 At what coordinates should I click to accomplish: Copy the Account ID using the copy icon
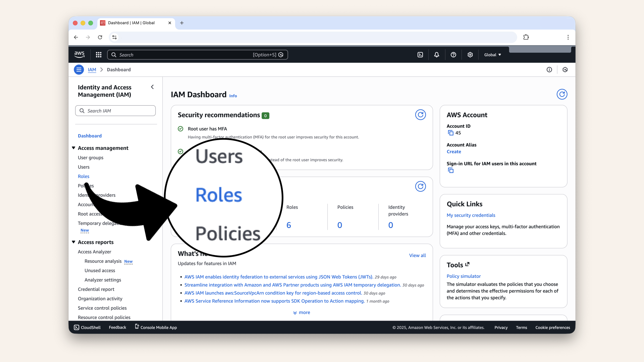point(450,133)
